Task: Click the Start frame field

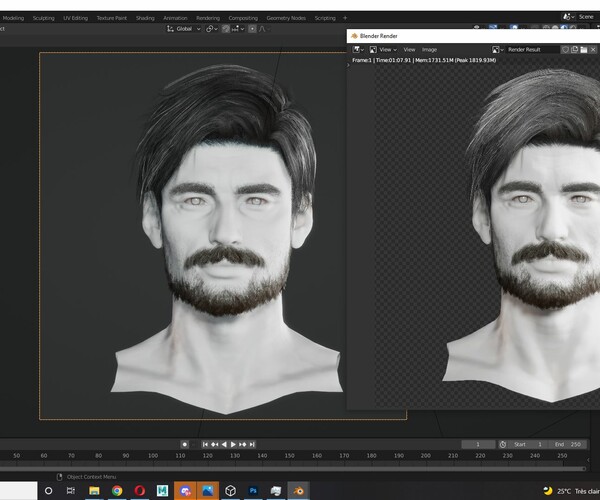Action: coord(528,444)
